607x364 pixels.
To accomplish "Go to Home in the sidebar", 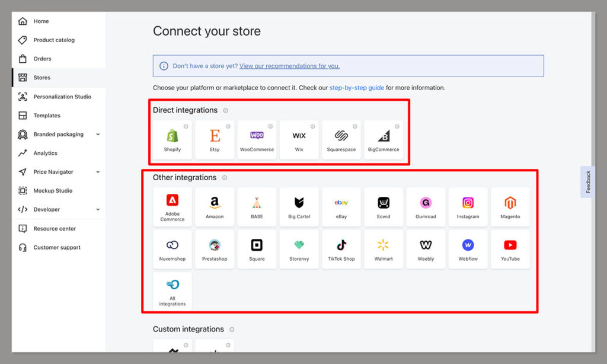I will (x=59, y=21).
